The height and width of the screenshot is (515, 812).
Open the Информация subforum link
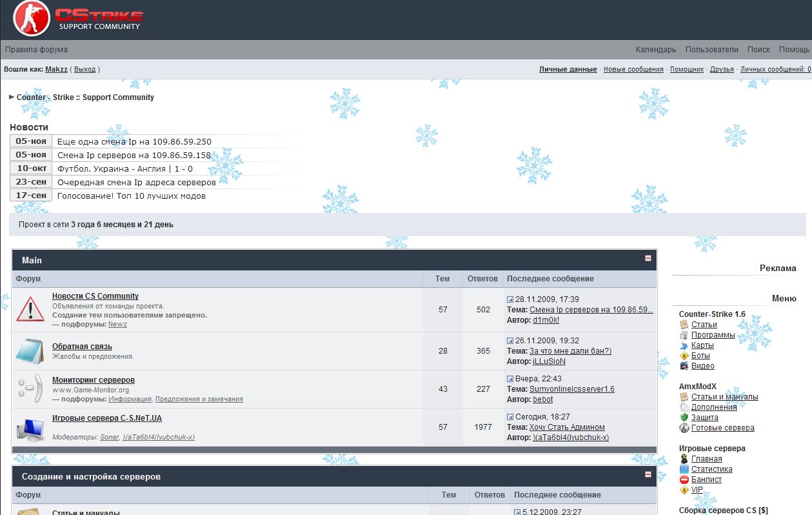click(130, 399)
